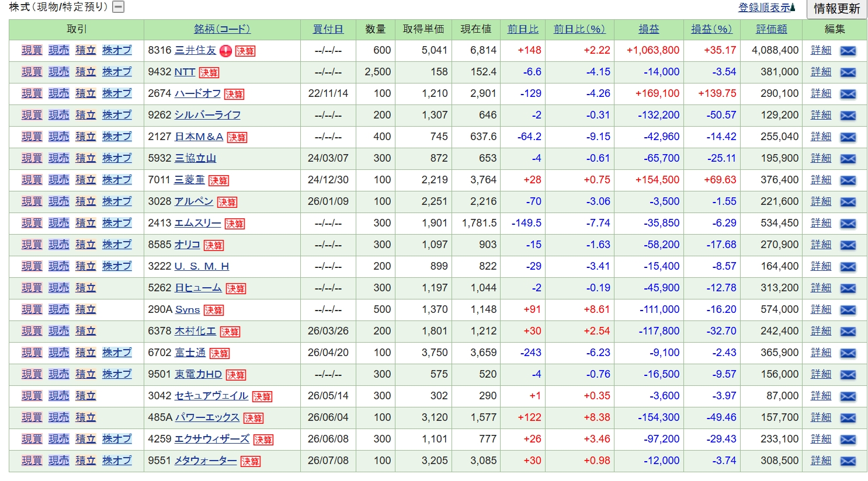Click 株オプ in the 東電力HD row

click(x=117, y=374)
